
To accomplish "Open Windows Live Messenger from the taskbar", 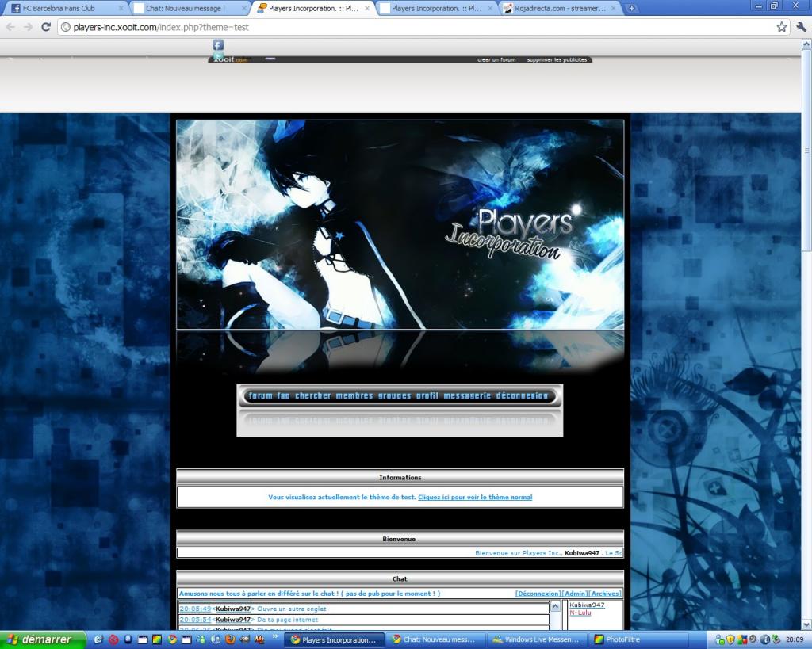I will [x=538, y=640].
